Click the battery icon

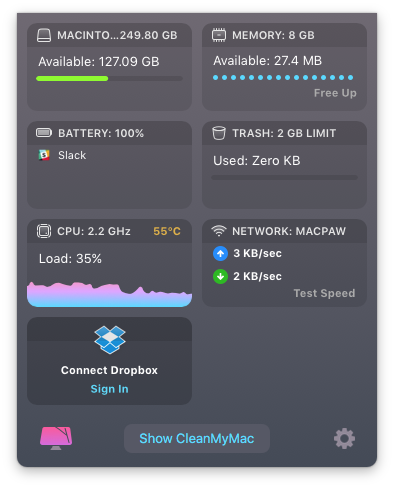(x=44, y=133)
